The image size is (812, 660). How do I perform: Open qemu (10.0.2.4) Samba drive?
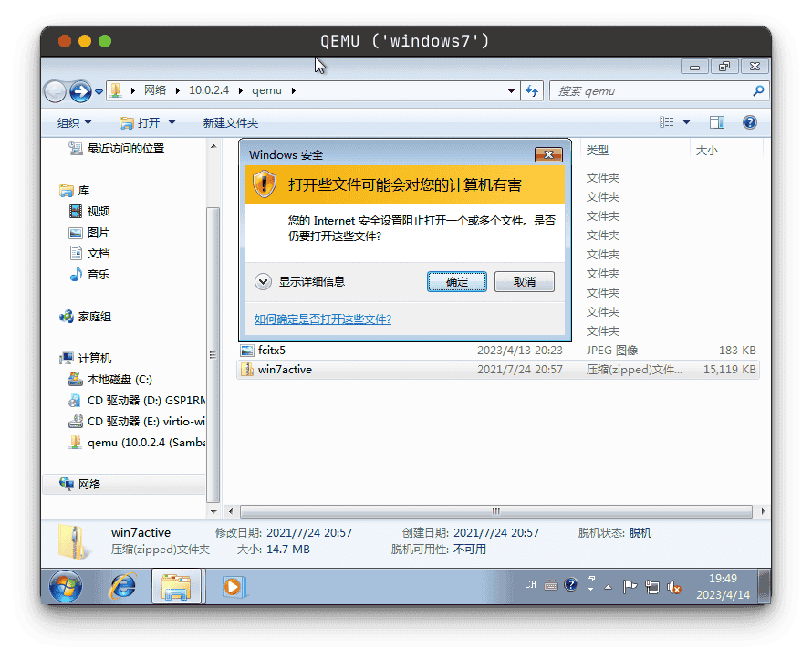(137, 443)
